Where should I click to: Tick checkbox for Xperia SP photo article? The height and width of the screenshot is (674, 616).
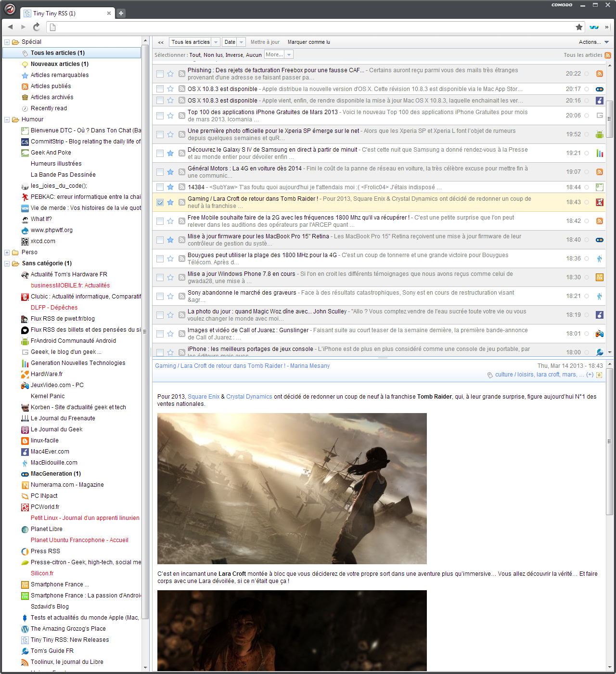[160, 134]
